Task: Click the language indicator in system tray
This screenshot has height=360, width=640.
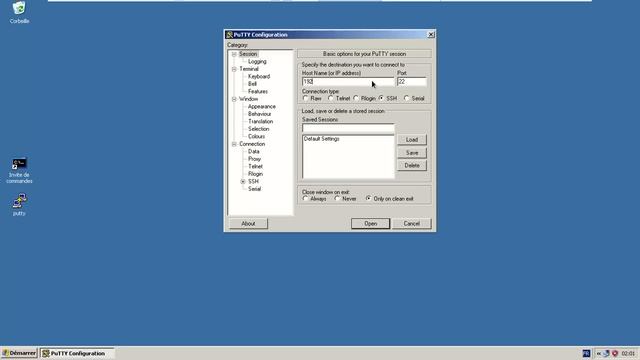Action: pos(586,353)
